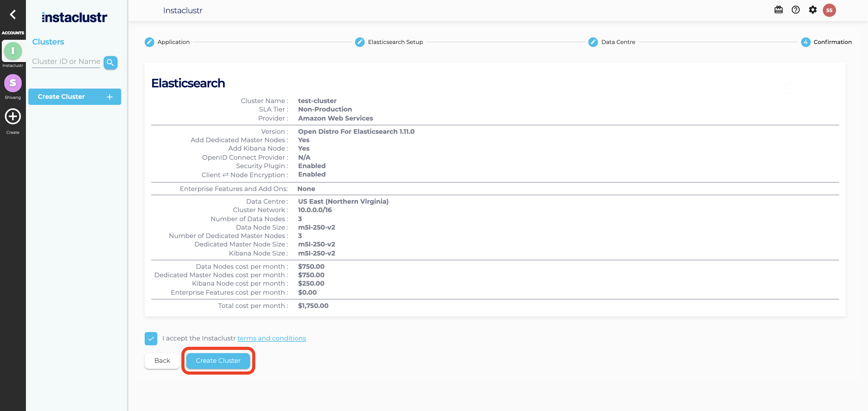Click the Instaclustr home logo icon
This screenshot has width=868, height=411.
pos(74,17)
